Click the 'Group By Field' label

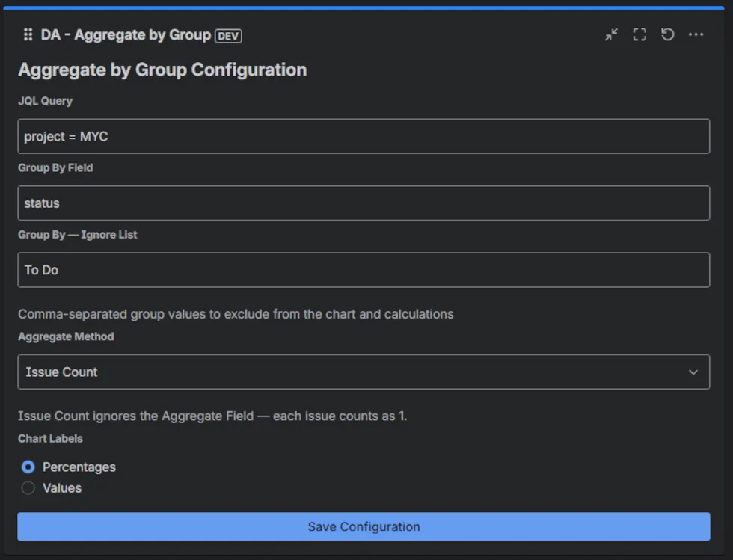point(55,167)
